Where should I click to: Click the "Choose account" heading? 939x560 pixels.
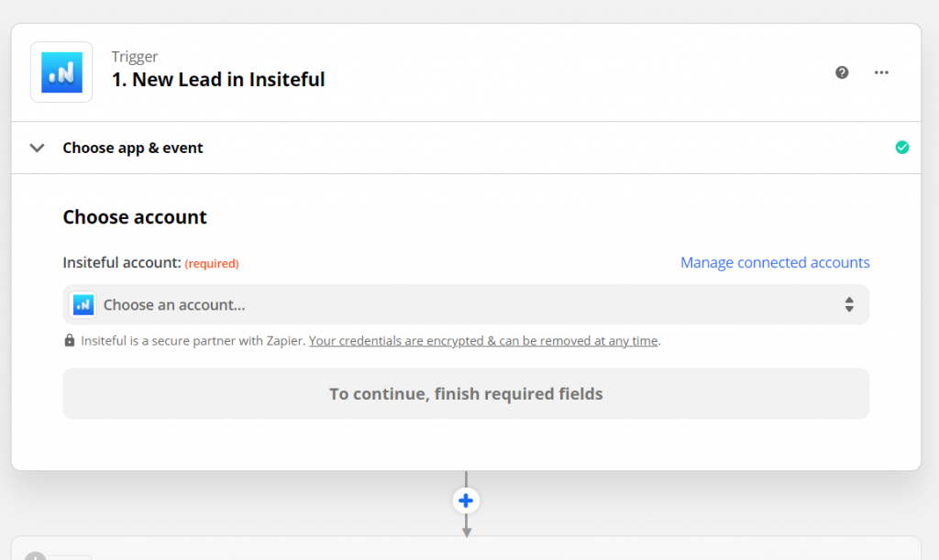click(x=135, y=217)
